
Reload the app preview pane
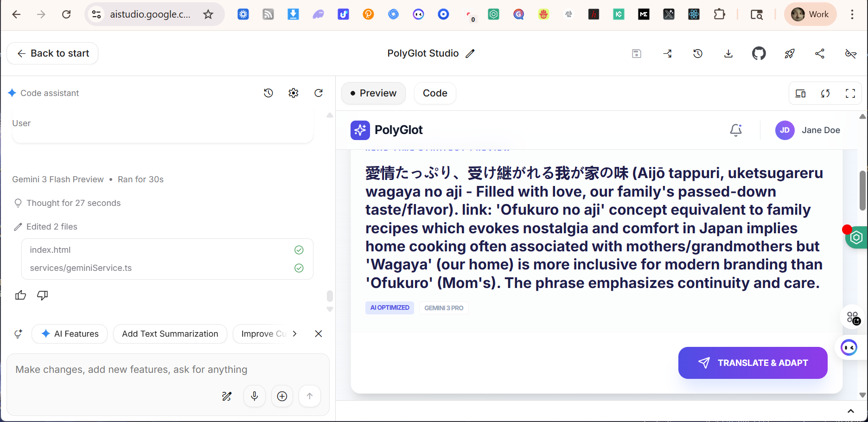tap(825, 94)
